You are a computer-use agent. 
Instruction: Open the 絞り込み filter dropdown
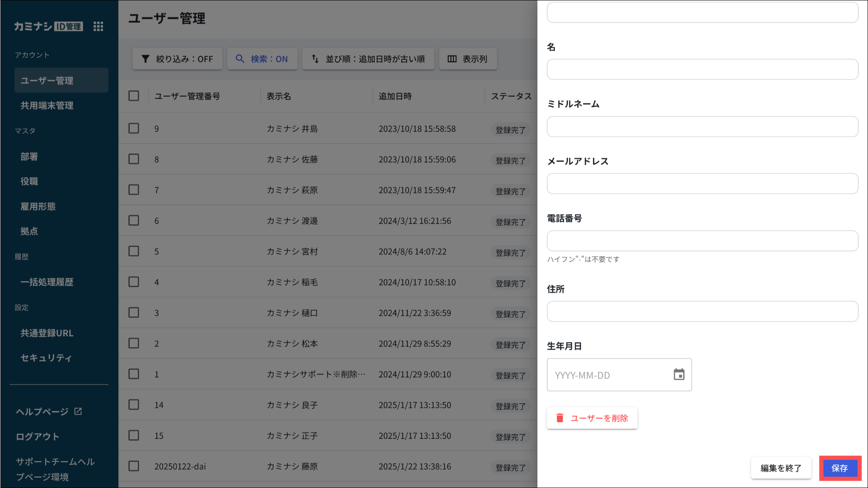point(184,59)
